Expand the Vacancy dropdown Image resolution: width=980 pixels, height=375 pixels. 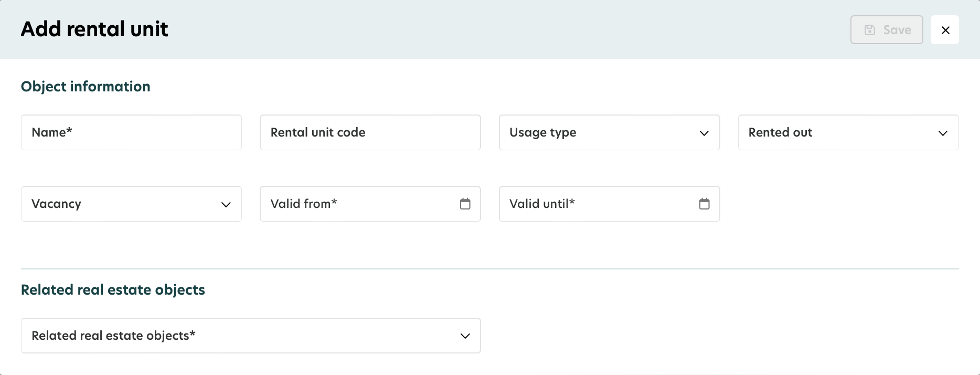coord(121,204)
